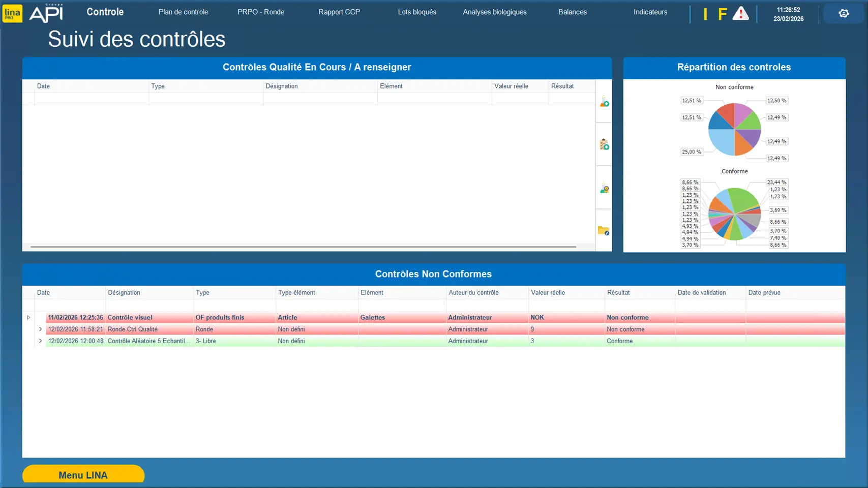Click the flask with medal icon

604,189
